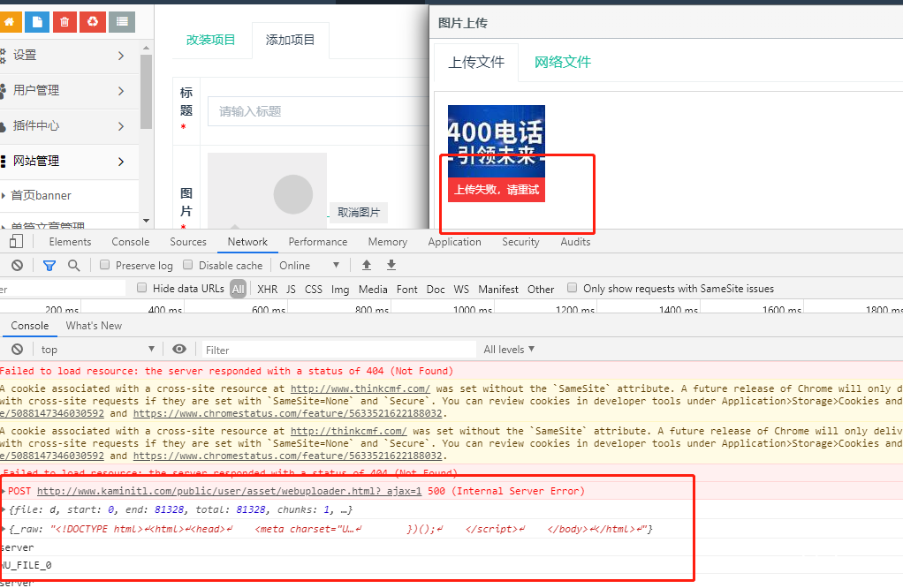Open the Console DevTools tab
The width and height of the screenshot is (903, 588).
tap(131, 242)
